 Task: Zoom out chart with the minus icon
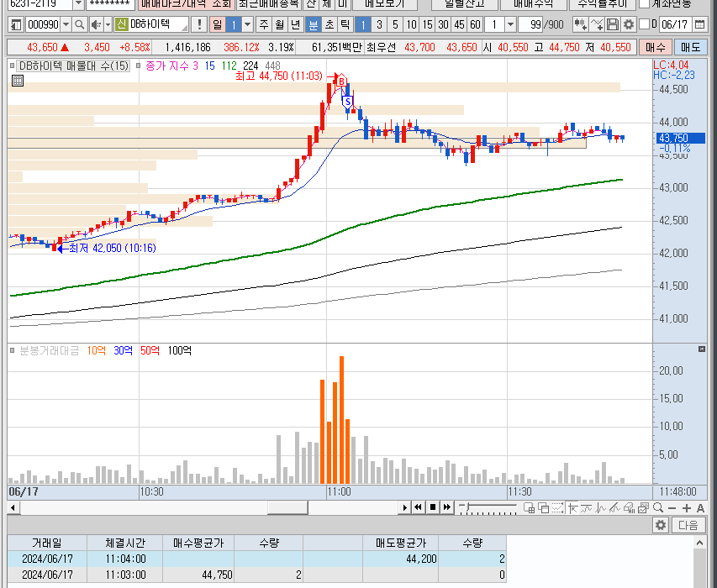pyautogui.click(x=672, y=508)
